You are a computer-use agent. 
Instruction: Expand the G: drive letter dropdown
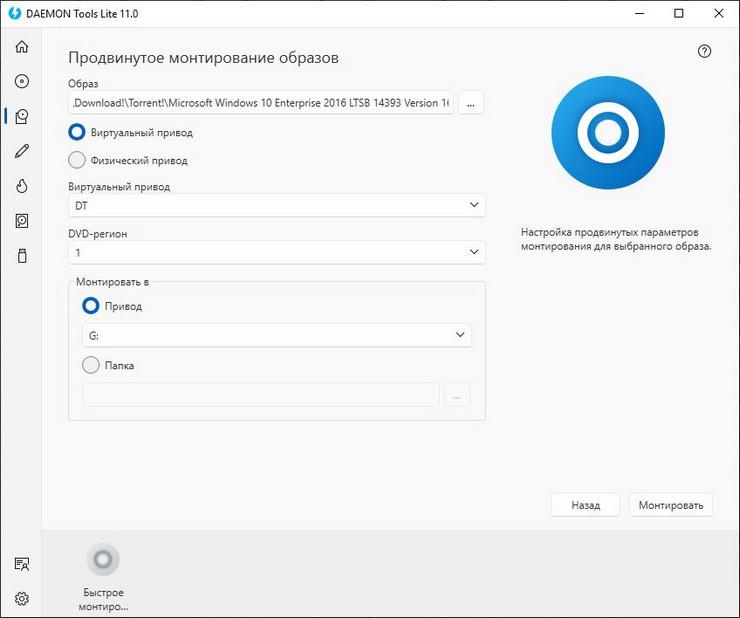point(277,335)
